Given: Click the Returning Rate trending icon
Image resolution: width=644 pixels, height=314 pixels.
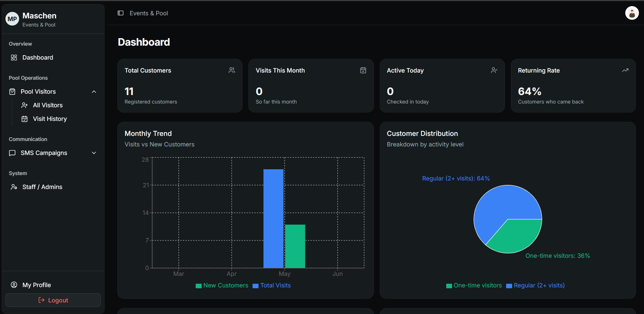Looking at the screenshot, I should [625, 70].
